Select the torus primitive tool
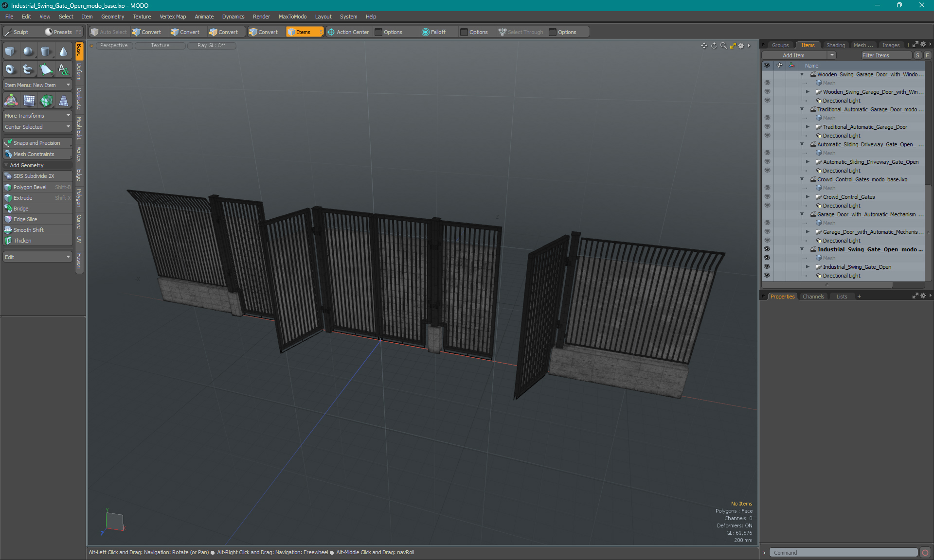Viewport: 934px width, 560px height. (x=11, y=70)
